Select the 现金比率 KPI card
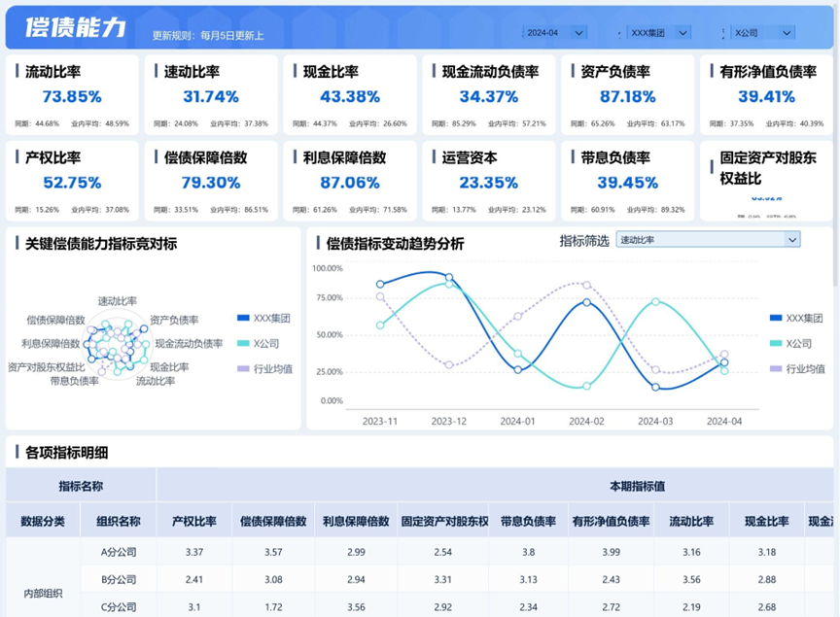Screen dimensions: 840x617 coord(349,92)
